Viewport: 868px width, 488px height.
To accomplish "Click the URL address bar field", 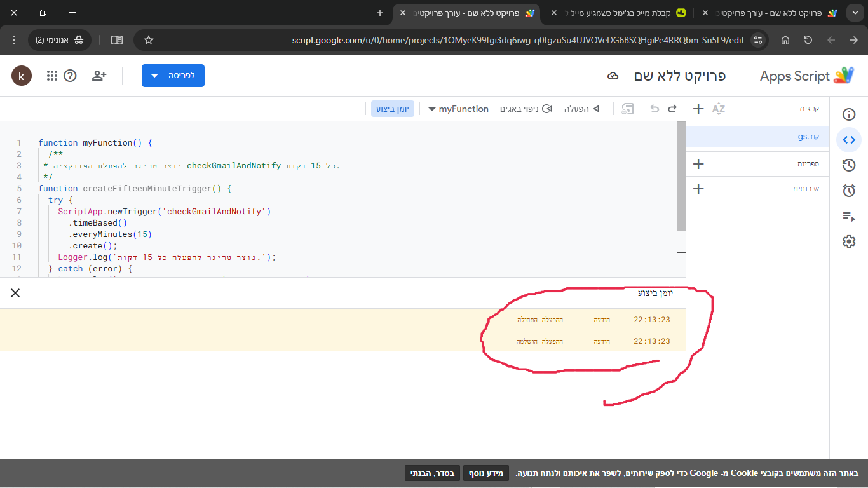I will pos(451,40).
